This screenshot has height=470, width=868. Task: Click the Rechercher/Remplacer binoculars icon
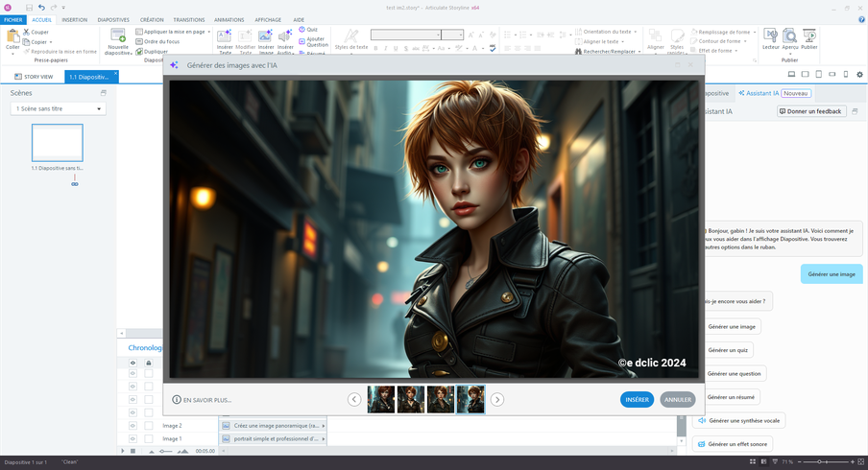coord(578,52)
